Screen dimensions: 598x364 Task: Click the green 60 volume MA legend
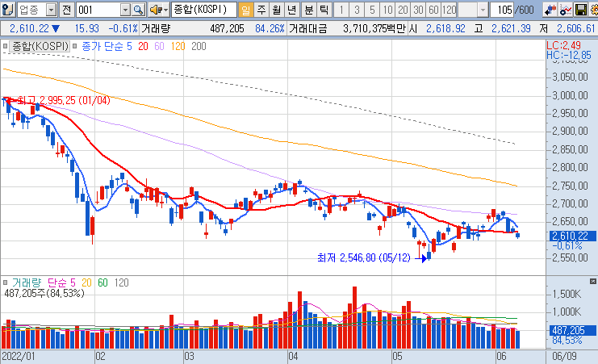[103, 282]
